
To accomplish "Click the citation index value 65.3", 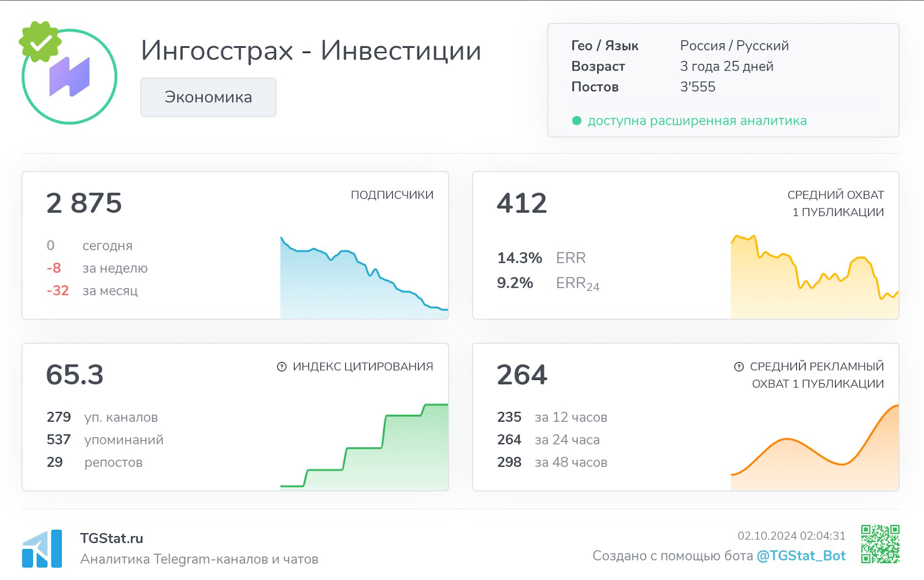I will (x=75, y=375).
